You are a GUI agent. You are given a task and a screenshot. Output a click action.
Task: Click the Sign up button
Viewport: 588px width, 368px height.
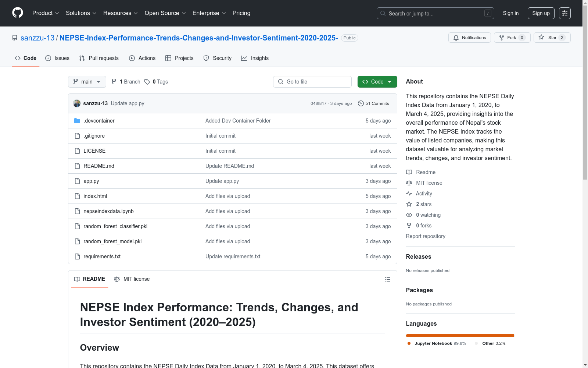tap(541, 13)
